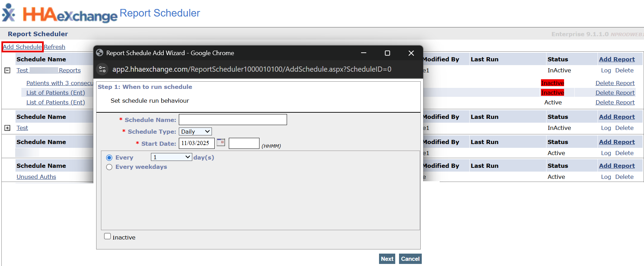Click the Refresh link
This screenshot has width=644, height=266.
pos(54,47)
